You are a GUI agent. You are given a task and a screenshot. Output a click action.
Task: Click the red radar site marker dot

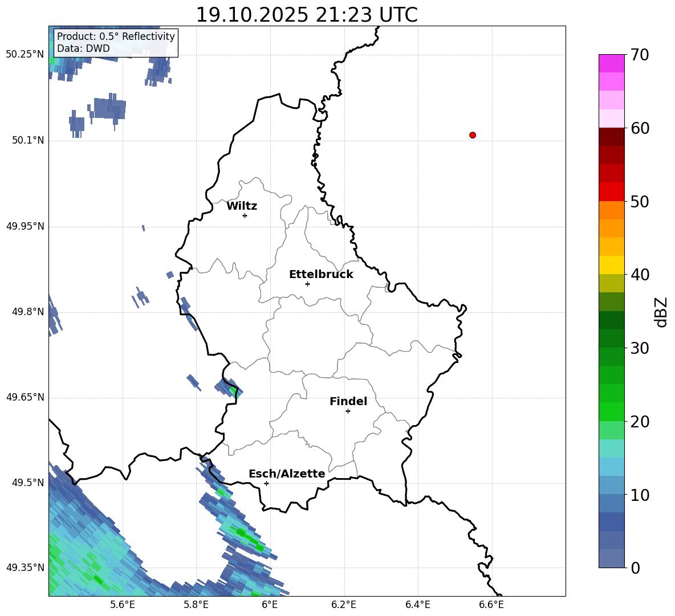pyautogui.click(x=473, y=135)
